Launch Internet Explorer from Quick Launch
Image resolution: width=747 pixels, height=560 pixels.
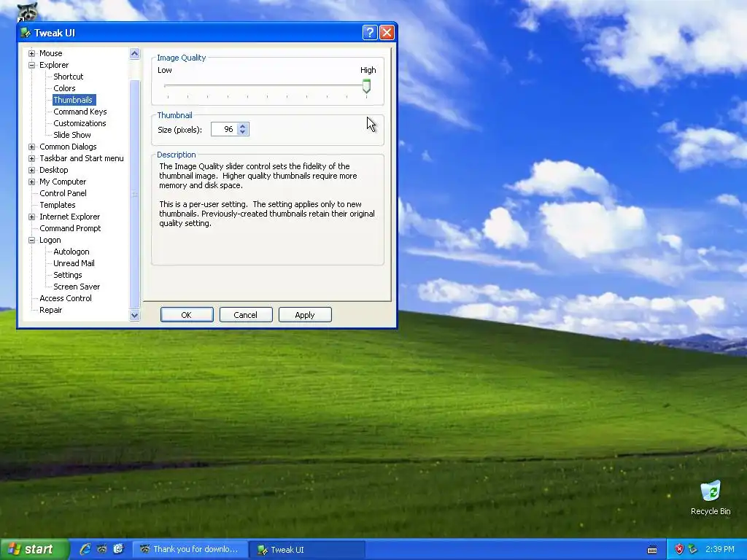[x=85, y=549]
